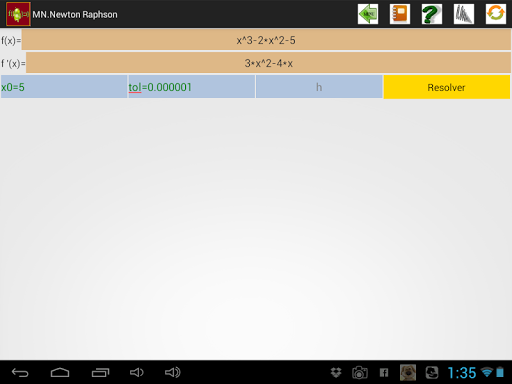Click the x0=5 initial value field
This screenshot has width=512, height=384.
[x=64, y=87]
